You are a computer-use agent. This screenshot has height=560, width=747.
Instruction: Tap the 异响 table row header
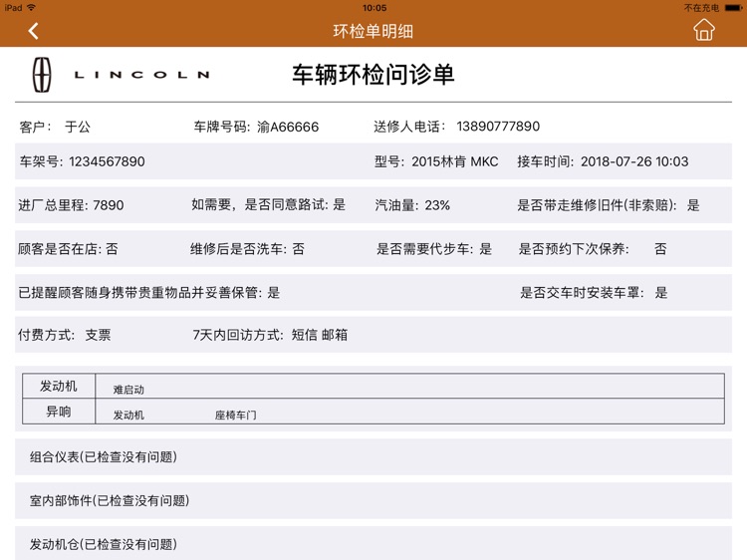pos(59,412)
